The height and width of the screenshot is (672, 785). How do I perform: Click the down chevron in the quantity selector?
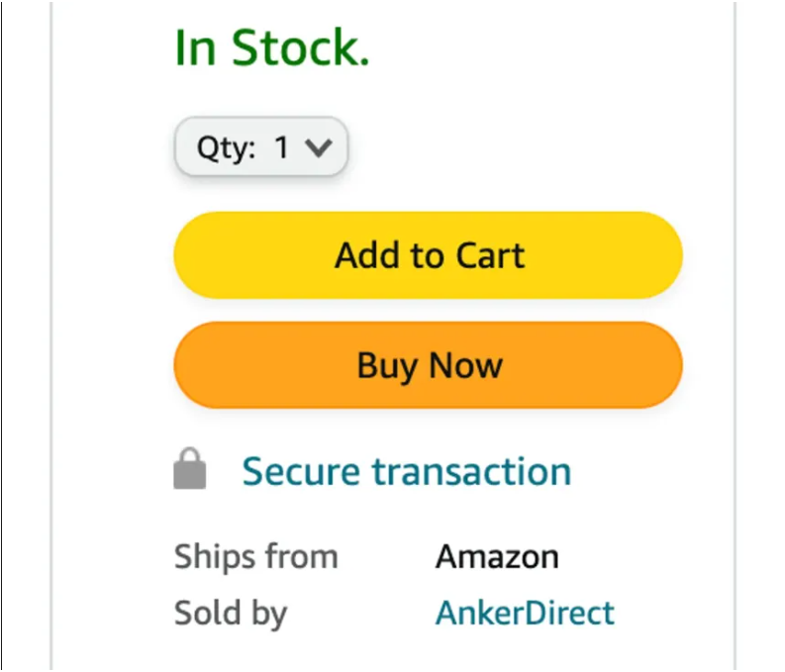coord(319,147)
